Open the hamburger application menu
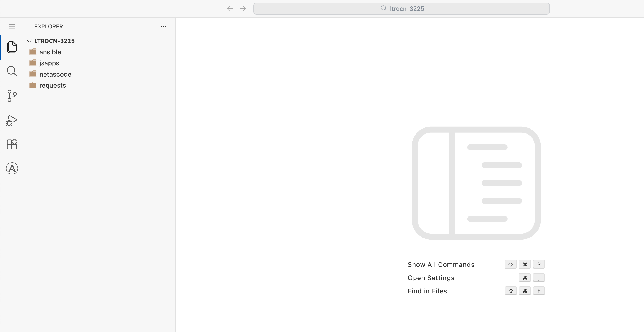644x332 pixels. pyautogui.click(x=12, y=26)
